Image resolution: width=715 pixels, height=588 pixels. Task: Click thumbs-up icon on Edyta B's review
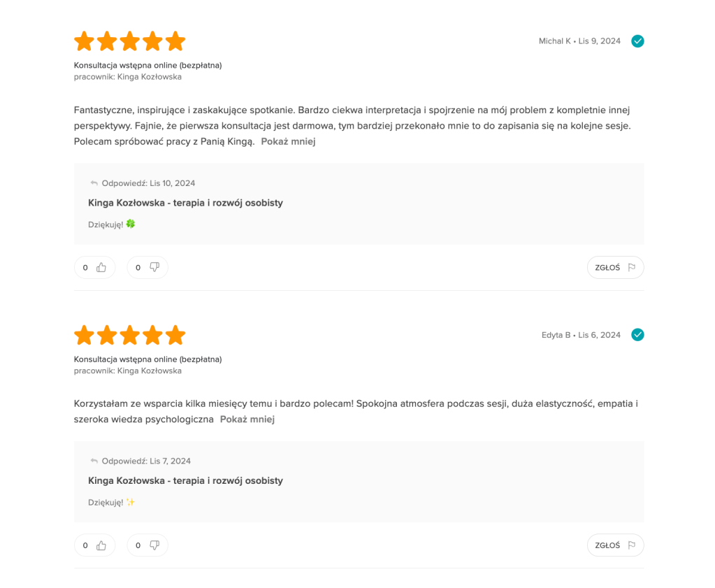[101, 545]
